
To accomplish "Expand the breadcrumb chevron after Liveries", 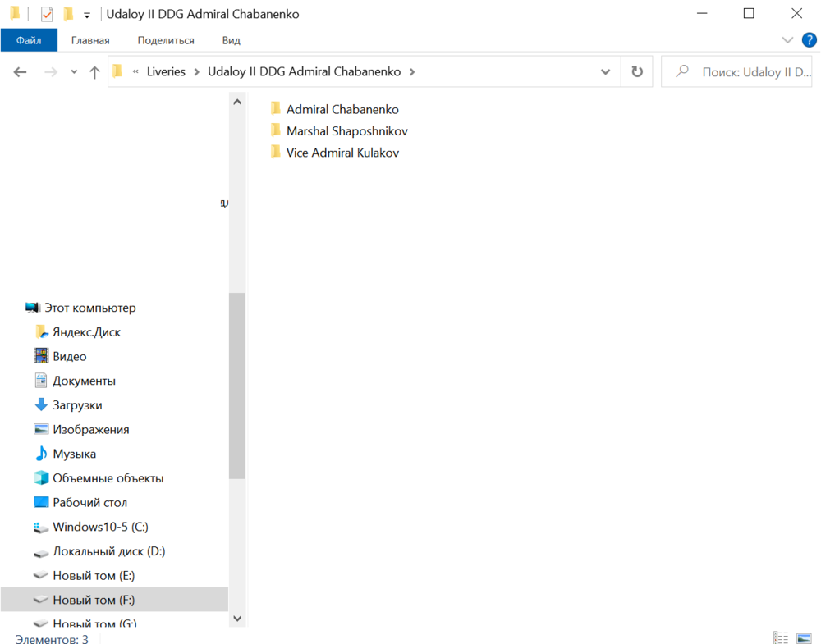I will (x=197, y=71).
